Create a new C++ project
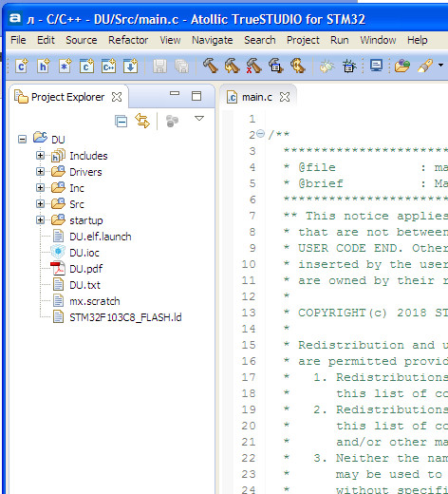The image size is (448, 494). 108,66
